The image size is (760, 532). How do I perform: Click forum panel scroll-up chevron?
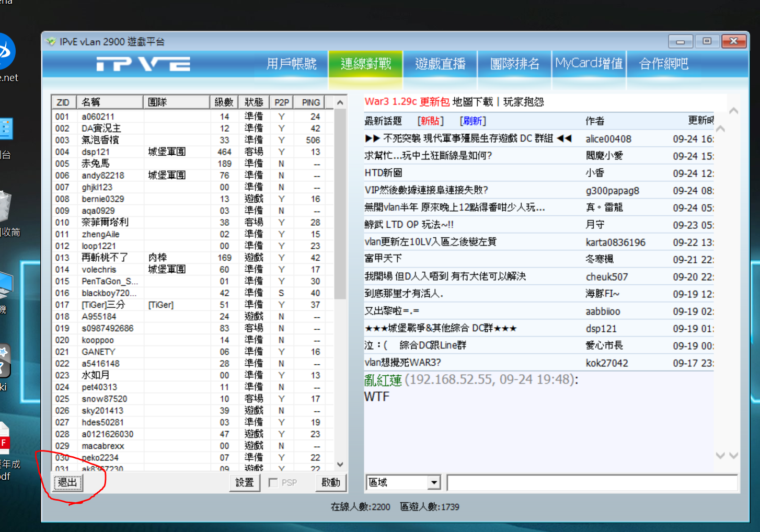point(733,111)
